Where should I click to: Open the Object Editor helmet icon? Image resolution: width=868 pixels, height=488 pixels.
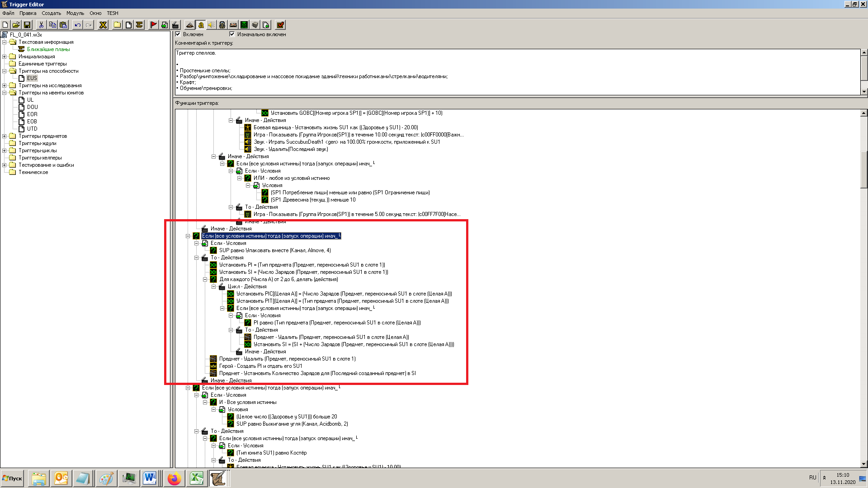222,25
